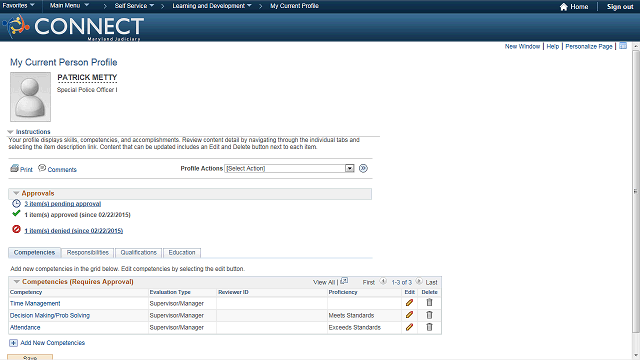This screenshot has width=640, height=360.
Task: Open 1 item(s) denied link
Action: (73, 231)
